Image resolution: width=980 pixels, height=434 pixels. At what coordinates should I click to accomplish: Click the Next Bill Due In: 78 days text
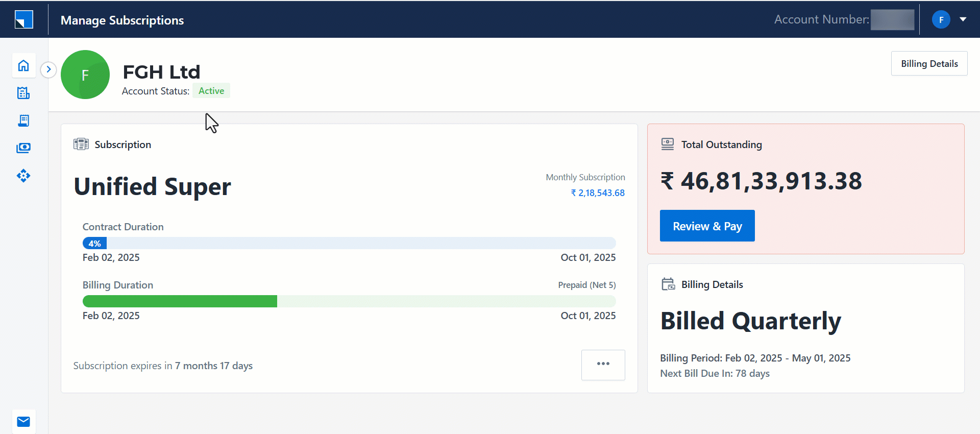point(715,373)
